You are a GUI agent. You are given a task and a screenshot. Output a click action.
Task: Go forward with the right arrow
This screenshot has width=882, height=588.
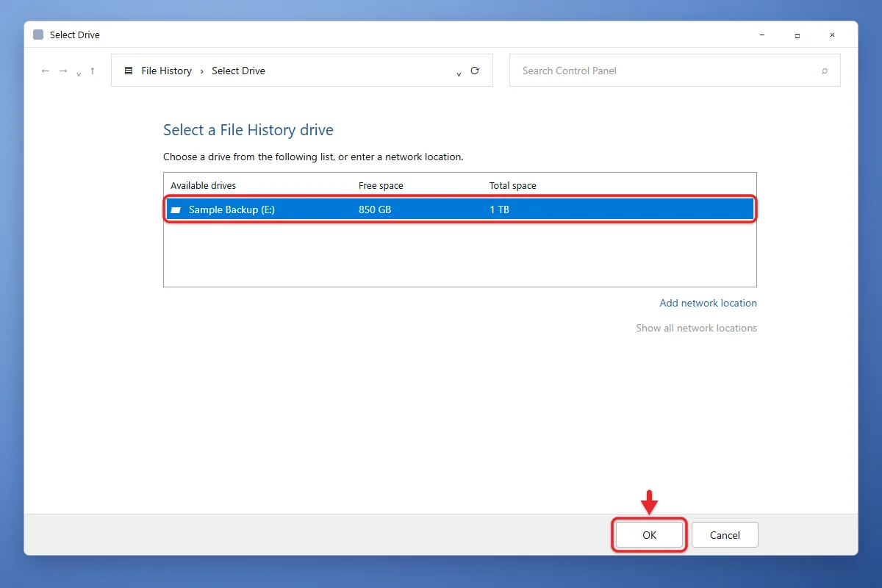tap(63, 71)
